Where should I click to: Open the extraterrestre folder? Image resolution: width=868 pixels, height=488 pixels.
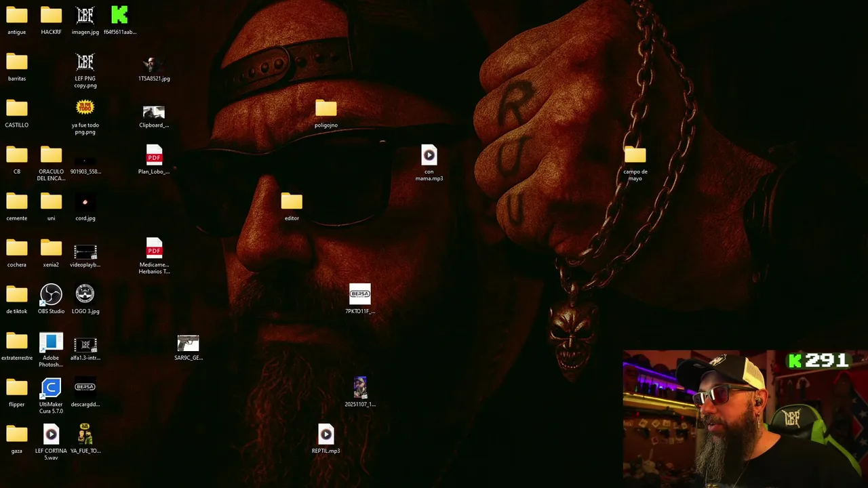17,342
